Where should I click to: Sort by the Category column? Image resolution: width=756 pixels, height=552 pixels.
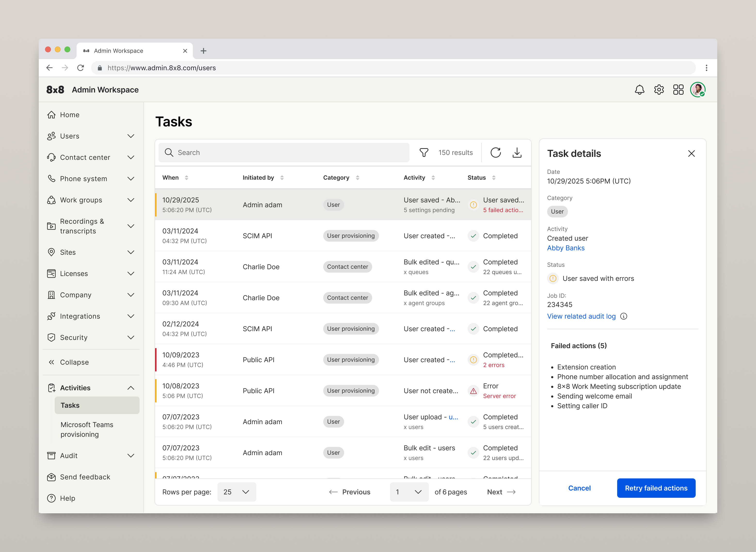357,178
